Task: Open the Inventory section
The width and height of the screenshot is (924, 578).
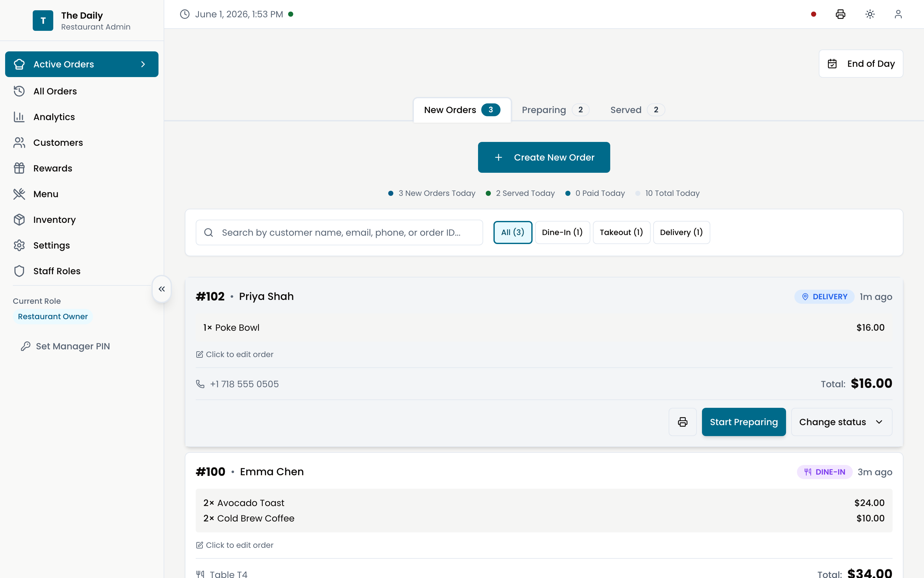Action: pos(82,219)
